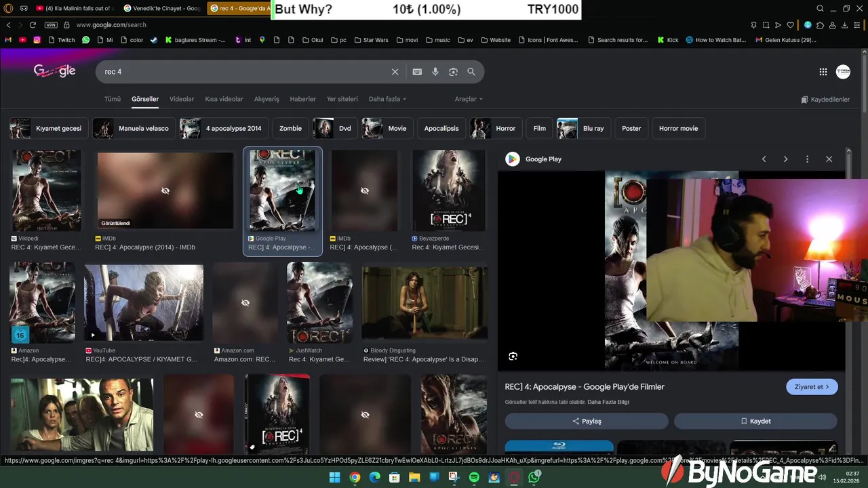
Task: Click the Google logo
Action: tap(54, 71)
